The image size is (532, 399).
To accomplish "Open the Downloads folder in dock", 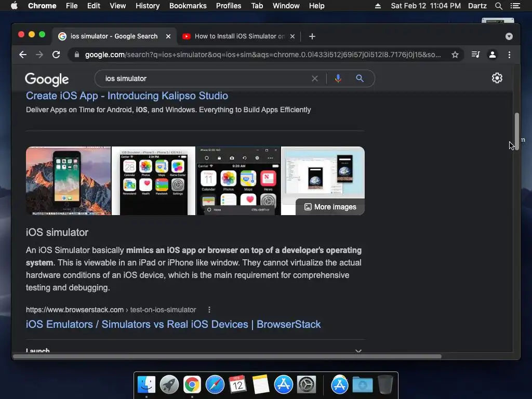I will coord(362,385).
